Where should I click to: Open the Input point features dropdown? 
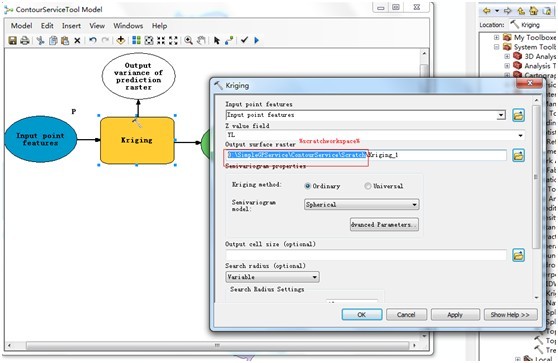click(x=501, y=115)
